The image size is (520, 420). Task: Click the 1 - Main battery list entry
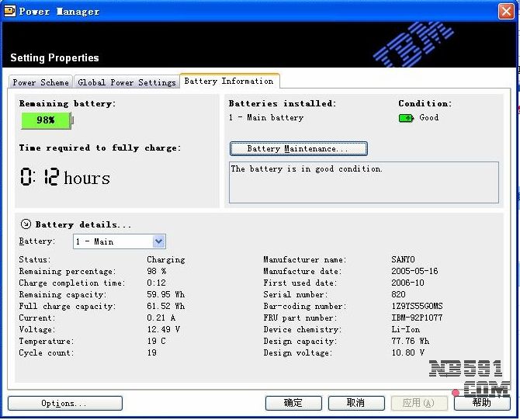266,118
